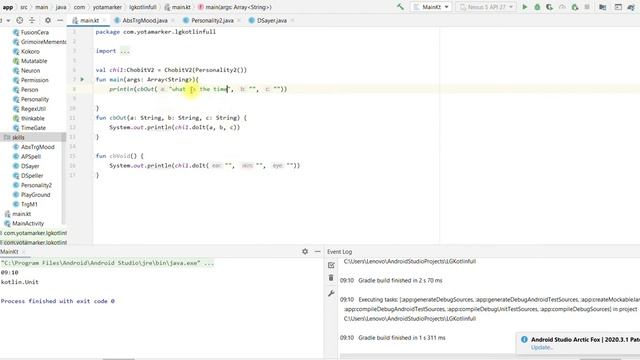Select GrimoireMemento in the project tree
Image resolution: width=640 pixels, height=360 pixels.
coord(39,42)
